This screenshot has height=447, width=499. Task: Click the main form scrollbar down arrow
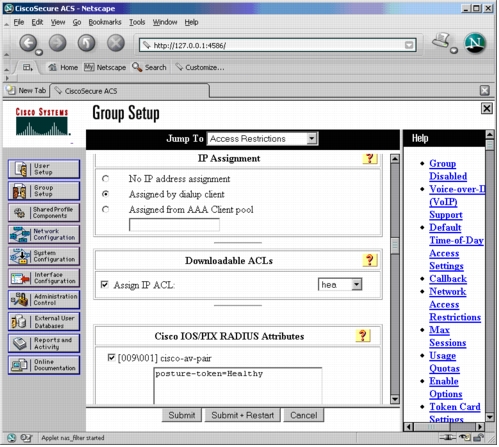coord(395,399)
